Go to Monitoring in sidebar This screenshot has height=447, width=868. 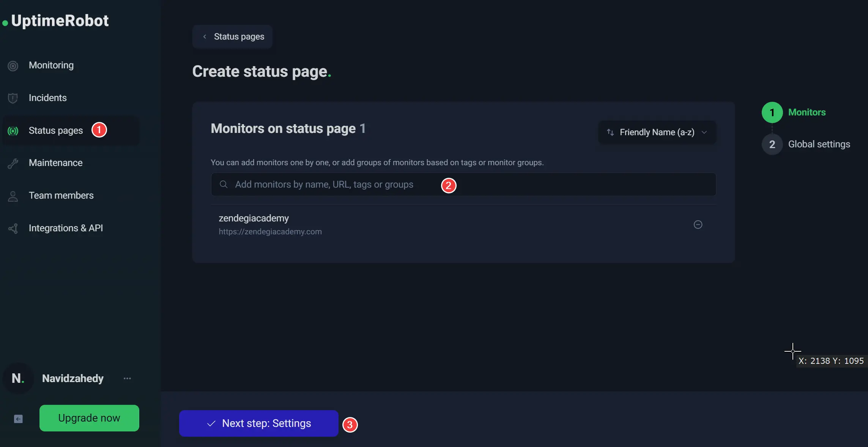pos(51,65)
